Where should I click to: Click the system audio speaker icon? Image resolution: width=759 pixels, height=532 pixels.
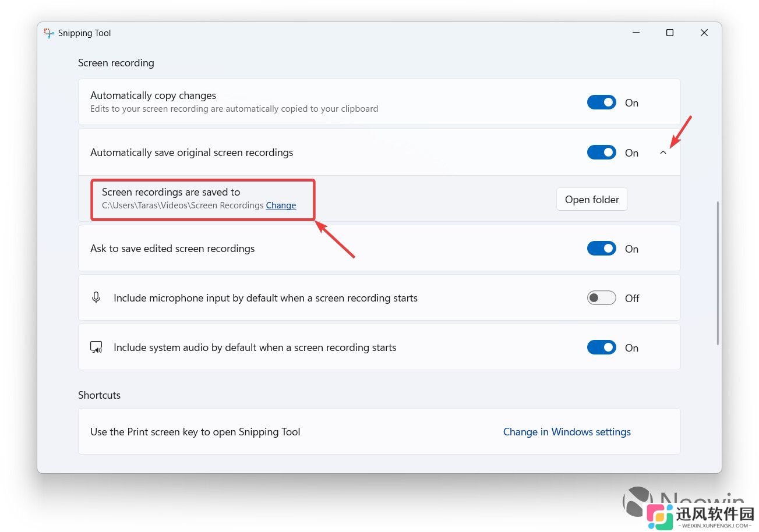pos(96,347)
